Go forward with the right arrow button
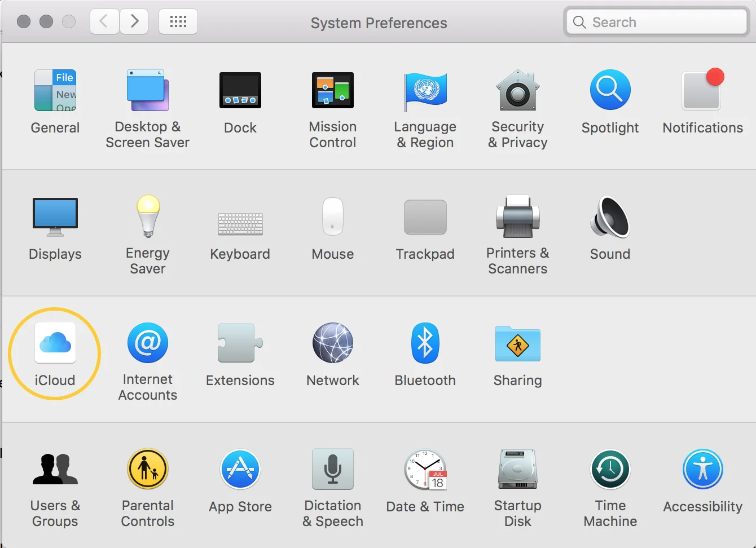The image size is (756, 548). pos(134,21)
